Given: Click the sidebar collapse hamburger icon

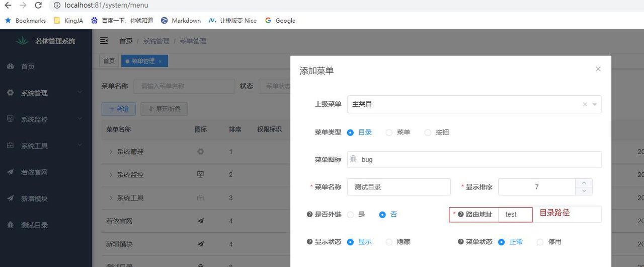Looking at the screenshot, I should coord(104,41).
